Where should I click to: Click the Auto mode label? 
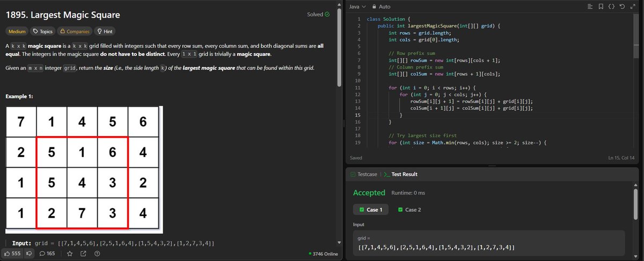385,6
